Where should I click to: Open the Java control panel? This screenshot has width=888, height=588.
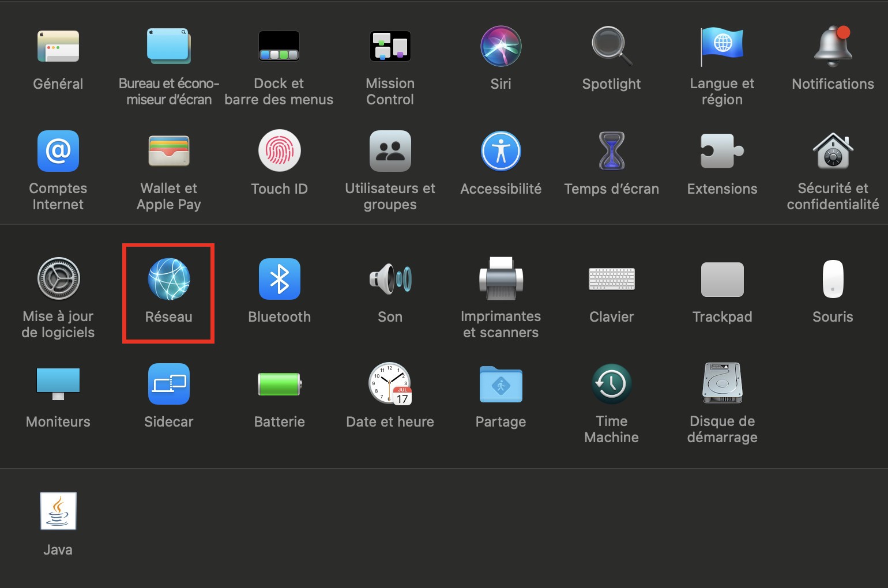[x=58, y=511]
